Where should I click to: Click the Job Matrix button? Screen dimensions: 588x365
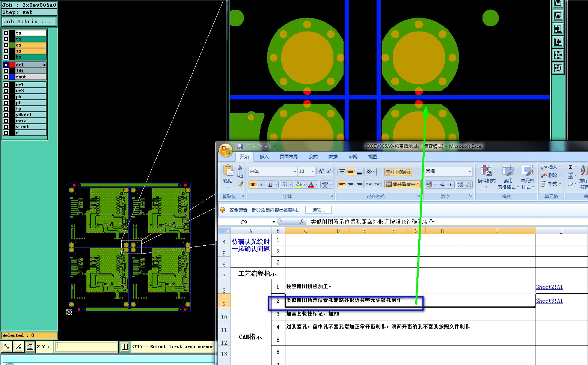tap(29, 22)
